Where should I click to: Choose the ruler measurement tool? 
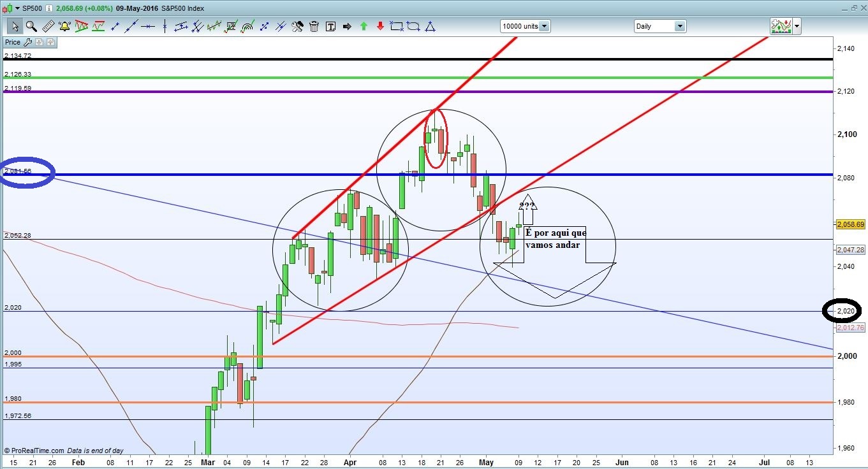coord(48,26)
